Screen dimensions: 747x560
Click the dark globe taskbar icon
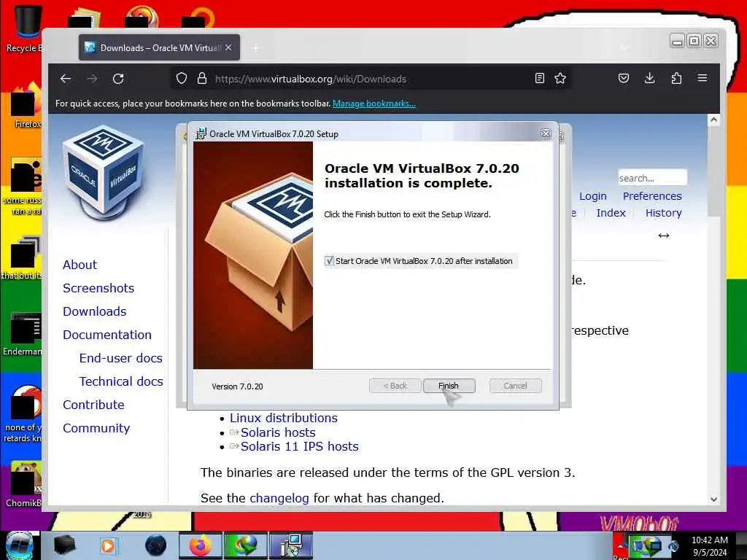coord(155,545)
